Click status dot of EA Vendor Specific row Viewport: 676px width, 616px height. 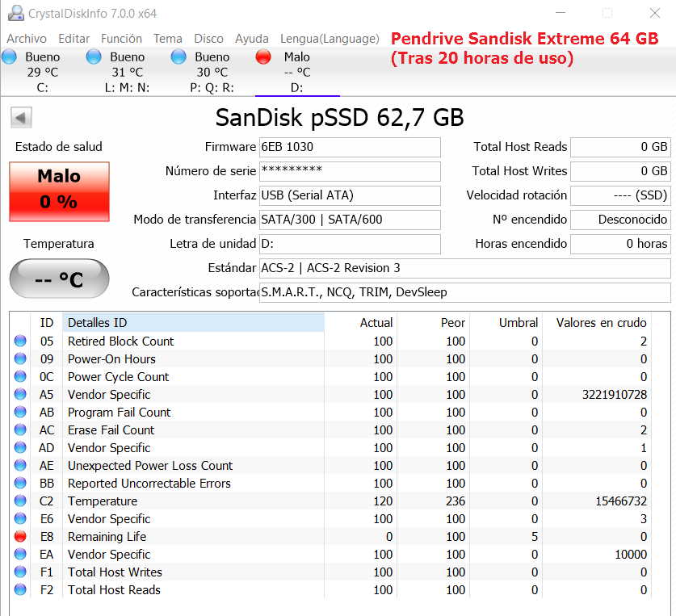click(20, 554)
